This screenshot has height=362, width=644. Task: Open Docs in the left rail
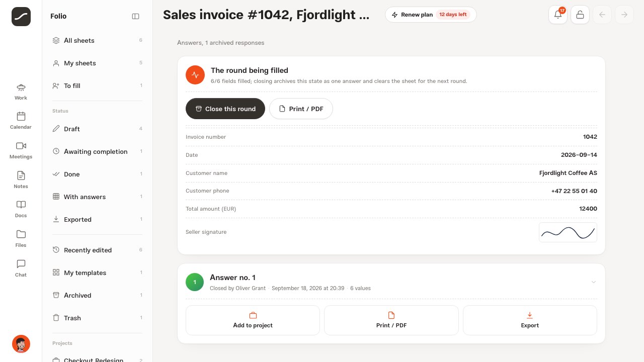click(x=21, y=210)
